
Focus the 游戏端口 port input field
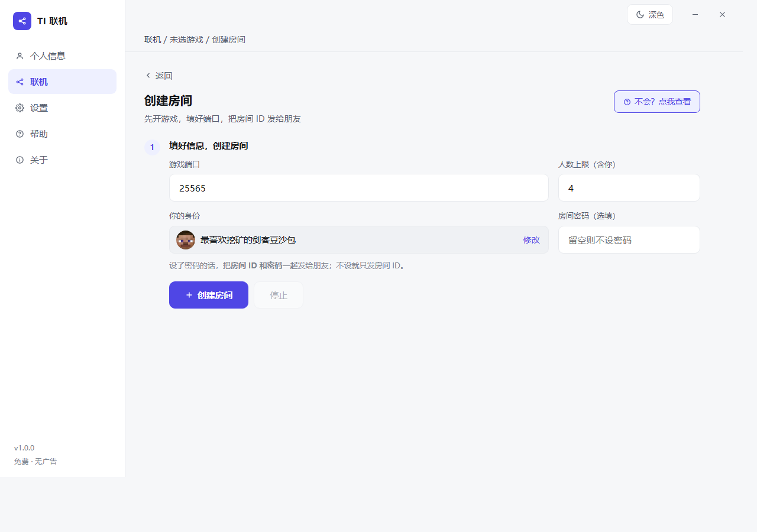[x=359, y=188]
